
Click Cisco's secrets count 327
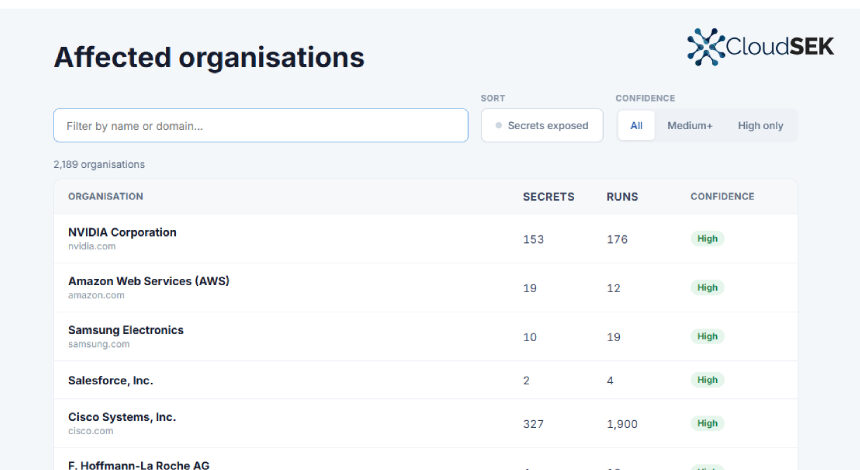pyautogui.click(x=533, y=424)
